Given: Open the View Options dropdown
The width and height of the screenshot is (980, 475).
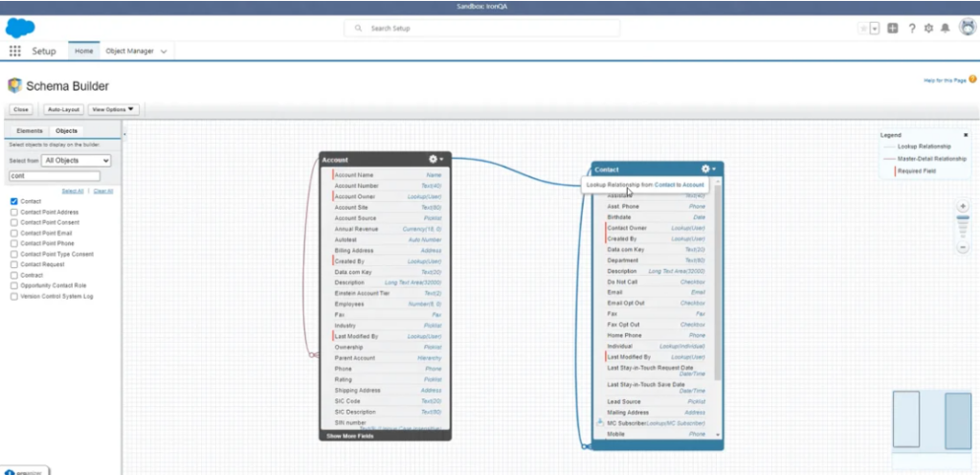Looking at the screenshot, I should click(x=113, y=109).
